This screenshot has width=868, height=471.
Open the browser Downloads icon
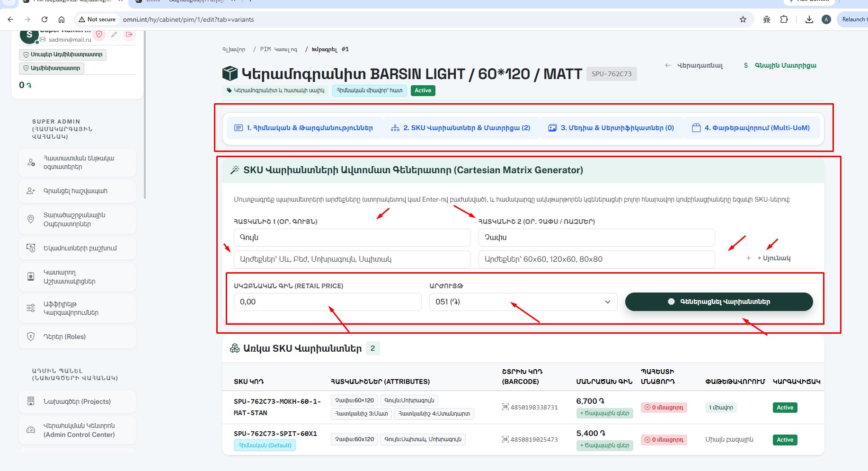click(x=809, y=19)
